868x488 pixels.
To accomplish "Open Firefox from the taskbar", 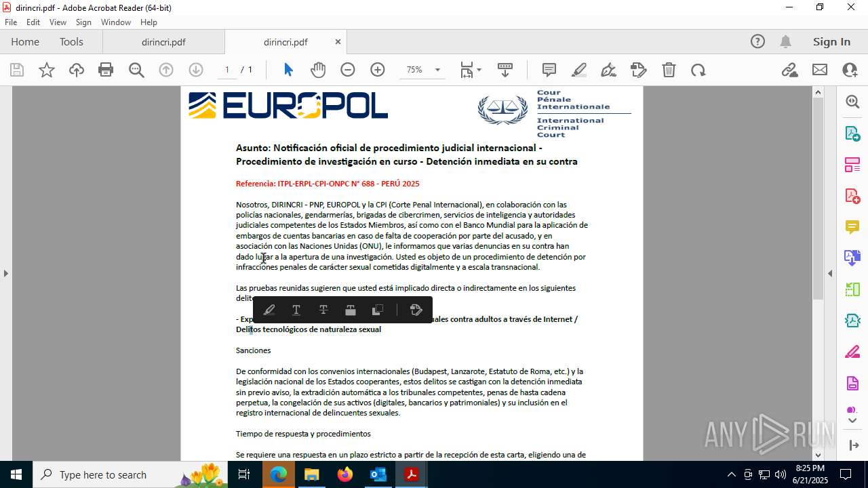I will (345, 474).
